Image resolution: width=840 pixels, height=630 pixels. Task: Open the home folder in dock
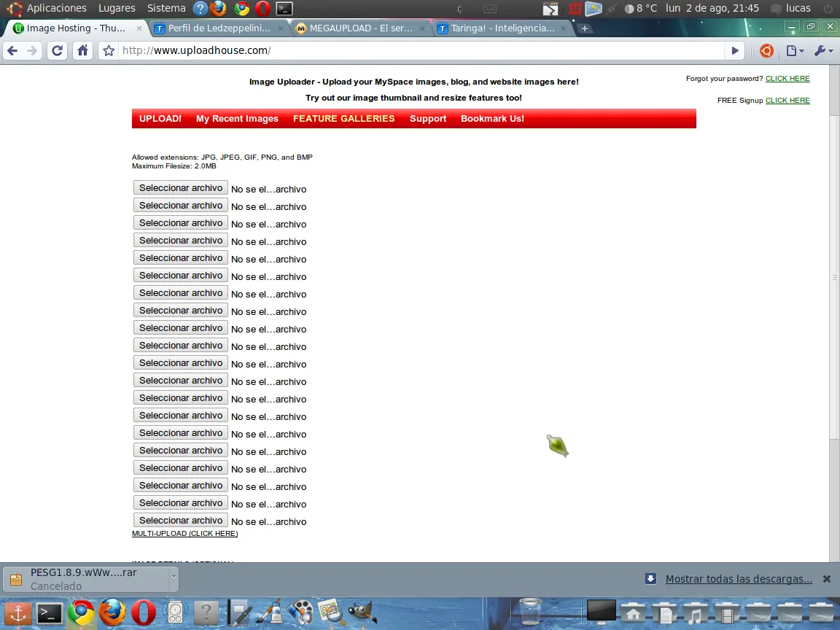pyautogui.click(x=633, y=612)
